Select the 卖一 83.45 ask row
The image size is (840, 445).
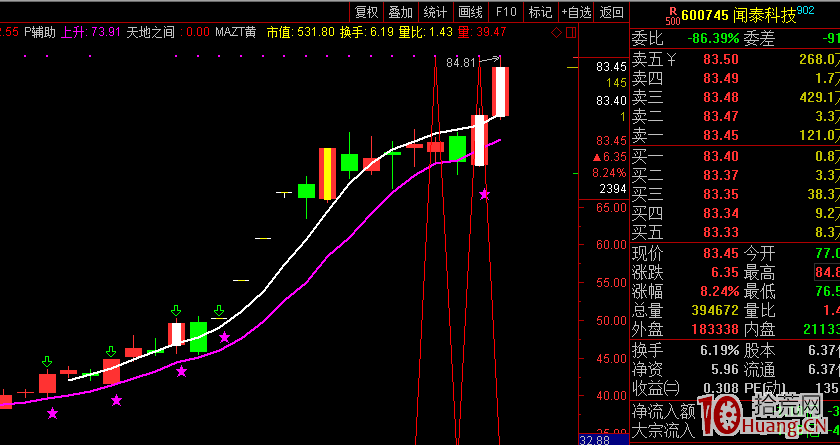click(736, 135)
